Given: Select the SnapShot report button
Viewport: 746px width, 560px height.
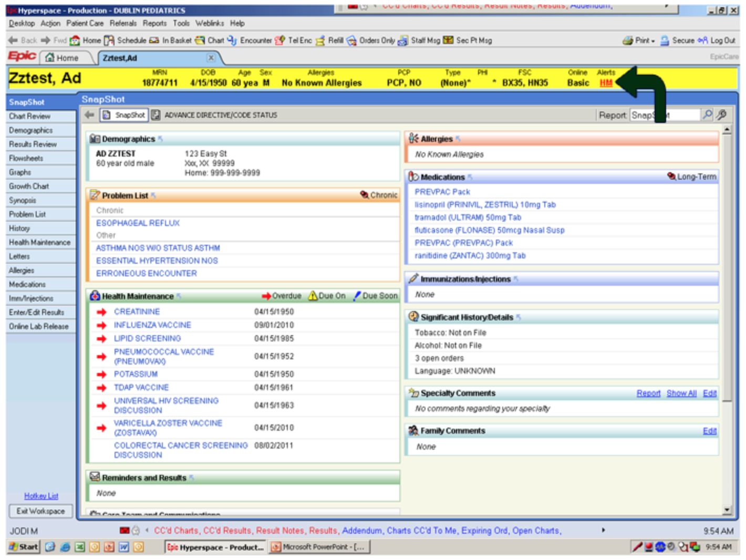Looking at the screenshot, I should (124, 115).
